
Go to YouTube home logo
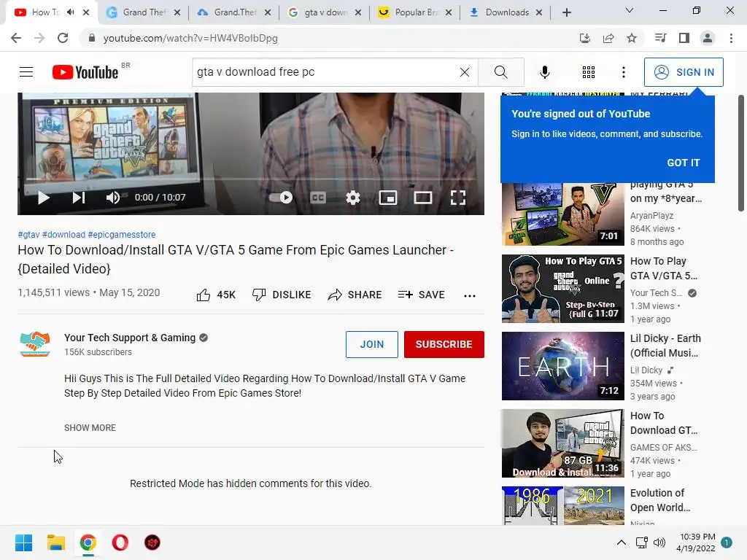85,72
